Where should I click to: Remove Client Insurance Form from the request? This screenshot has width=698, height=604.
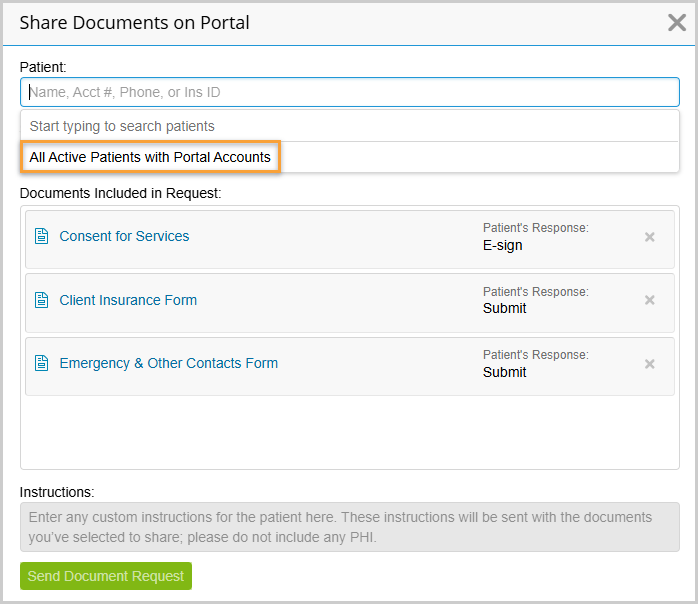[649, 300]
